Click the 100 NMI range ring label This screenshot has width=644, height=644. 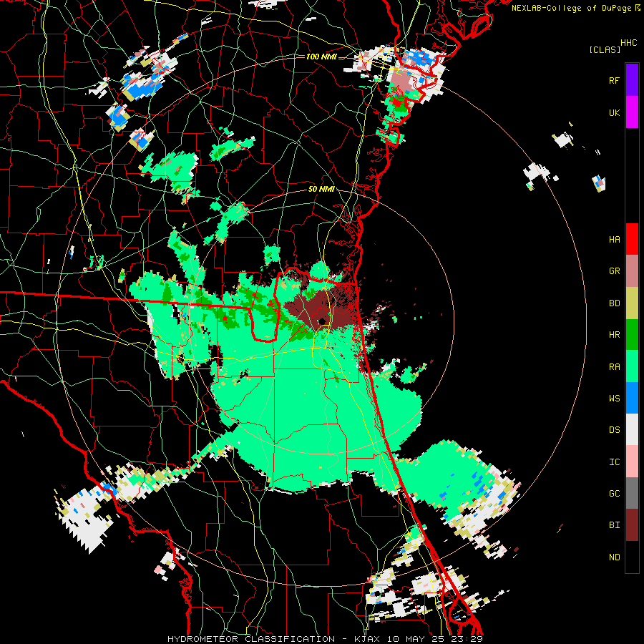click(x=321, y=57)
